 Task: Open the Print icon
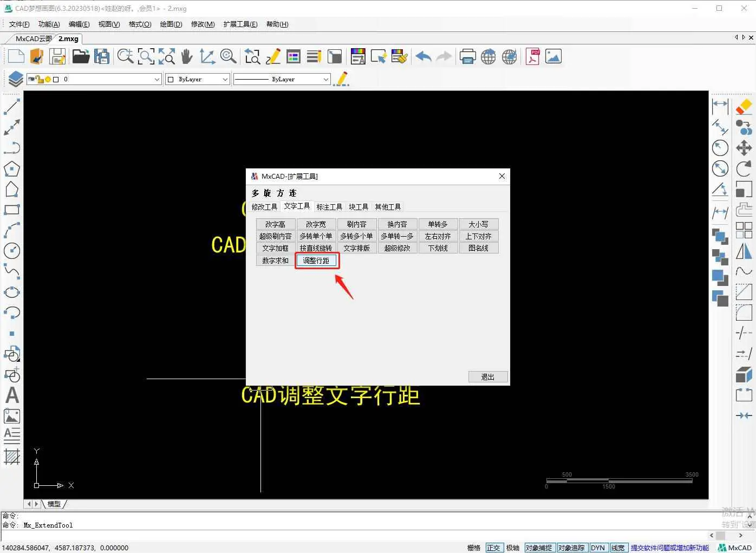[x=467, y=56]
